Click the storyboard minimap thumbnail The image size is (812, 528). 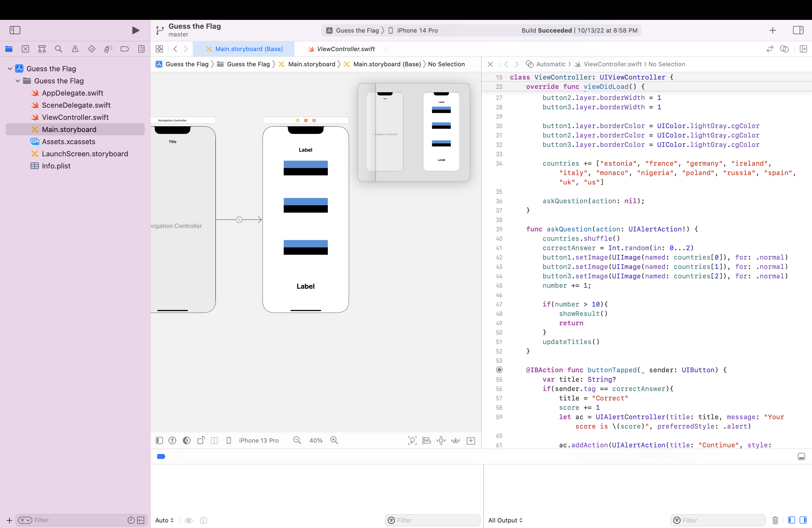pos(413,132)
